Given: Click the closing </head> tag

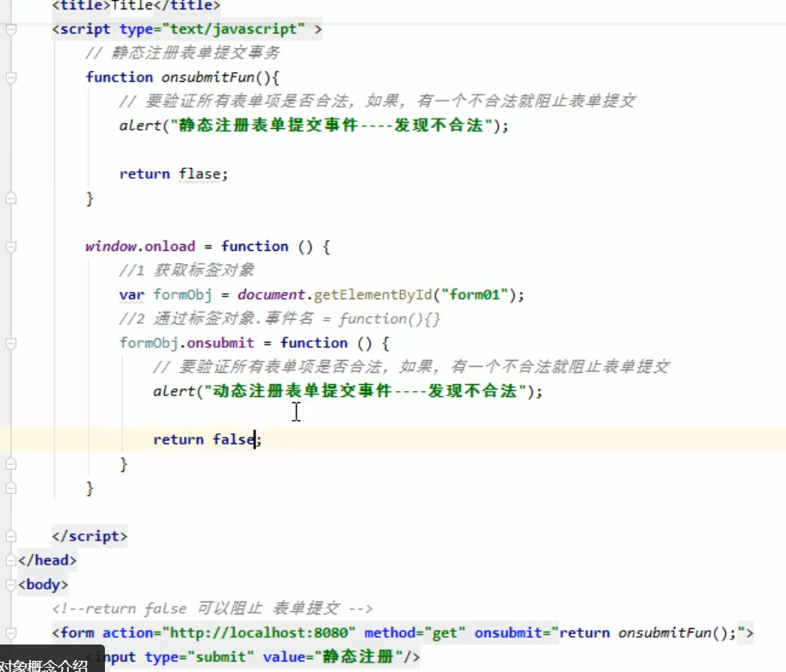Looking at the screenshot, I should 47,559.
